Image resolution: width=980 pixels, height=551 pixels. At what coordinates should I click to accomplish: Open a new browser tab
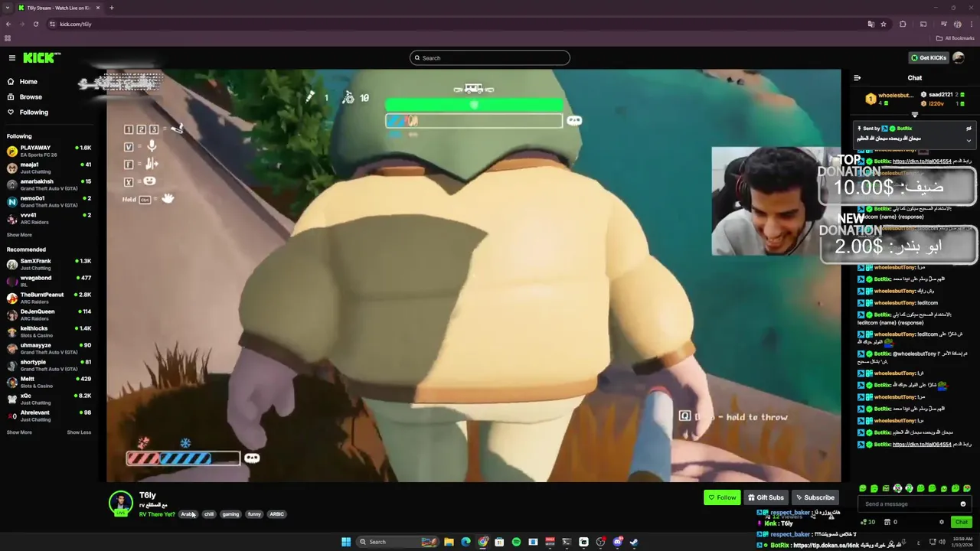tap(111, 8)
